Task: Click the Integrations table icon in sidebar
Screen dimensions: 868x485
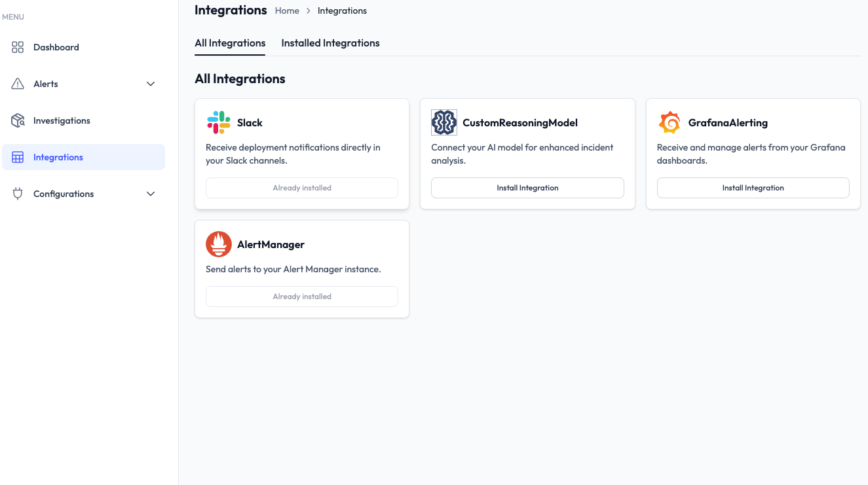Action: pos(18,157)
